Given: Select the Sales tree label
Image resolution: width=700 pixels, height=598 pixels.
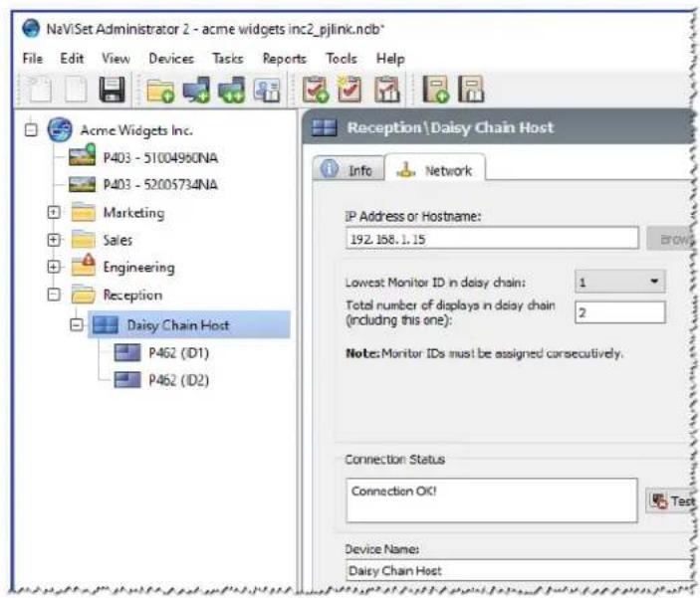Looking at the screenshot, I should (x=117, y=240).
